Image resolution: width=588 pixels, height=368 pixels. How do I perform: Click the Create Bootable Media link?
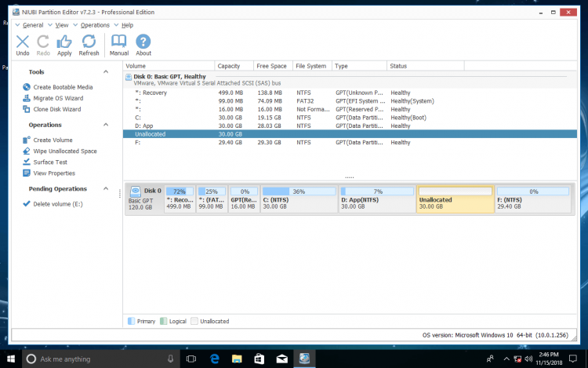[x=63, y=87]
